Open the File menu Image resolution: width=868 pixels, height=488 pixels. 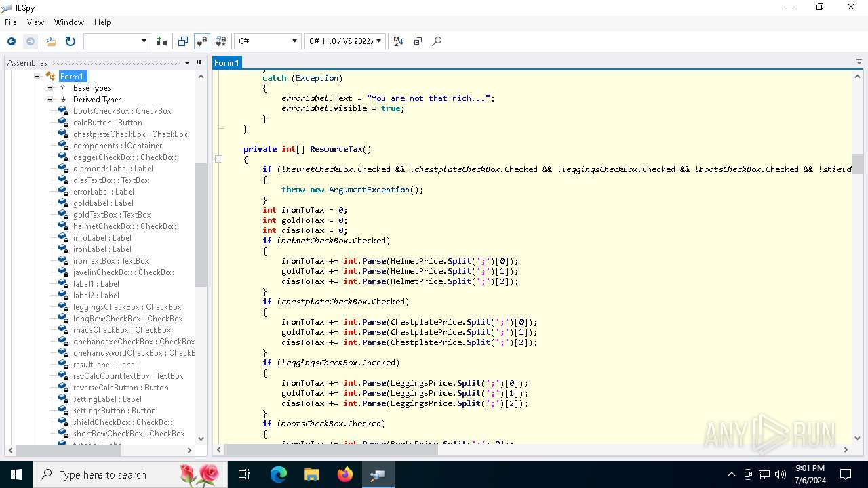(x=11, y=22)
